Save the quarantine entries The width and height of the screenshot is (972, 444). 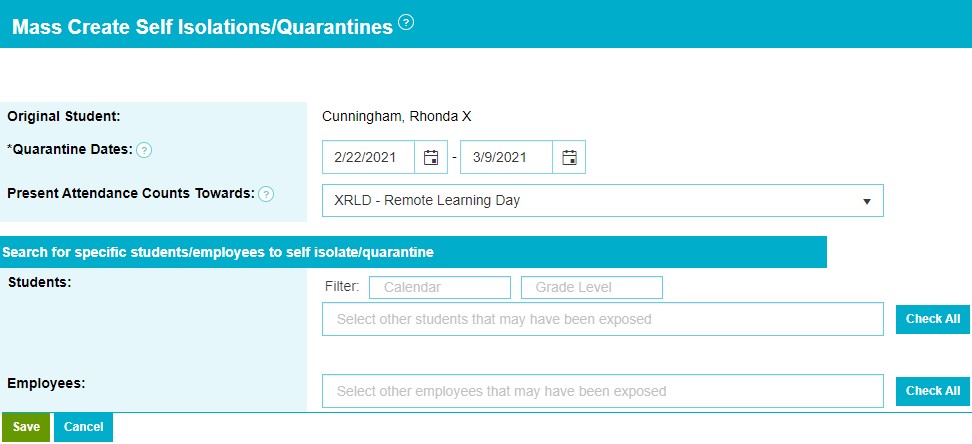(x=26, y=427)
